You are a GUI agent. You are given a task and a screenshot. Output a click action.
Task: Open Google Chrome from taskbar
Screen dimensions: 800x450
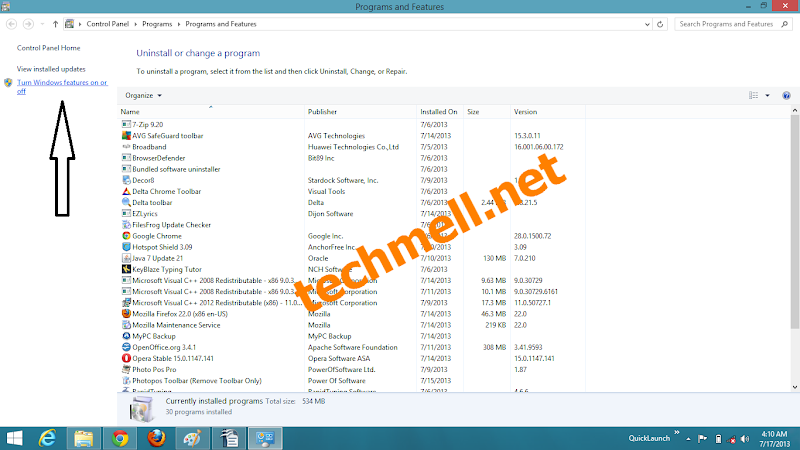pyautogui.click(x=120, y=438)
